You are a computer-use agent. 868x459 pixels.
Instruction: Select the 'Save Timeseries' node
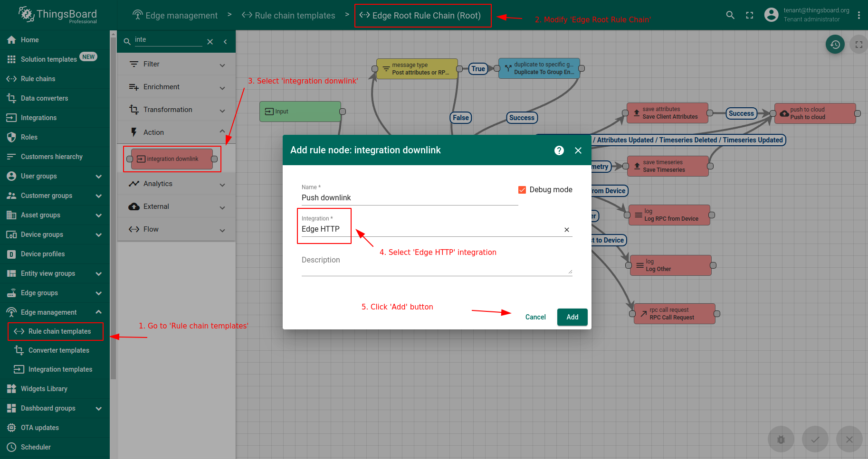tap(668, 166)
